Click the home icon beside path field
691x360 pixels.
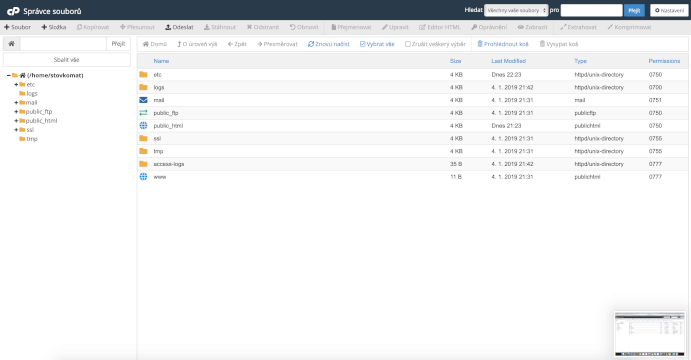coord(11,44)
